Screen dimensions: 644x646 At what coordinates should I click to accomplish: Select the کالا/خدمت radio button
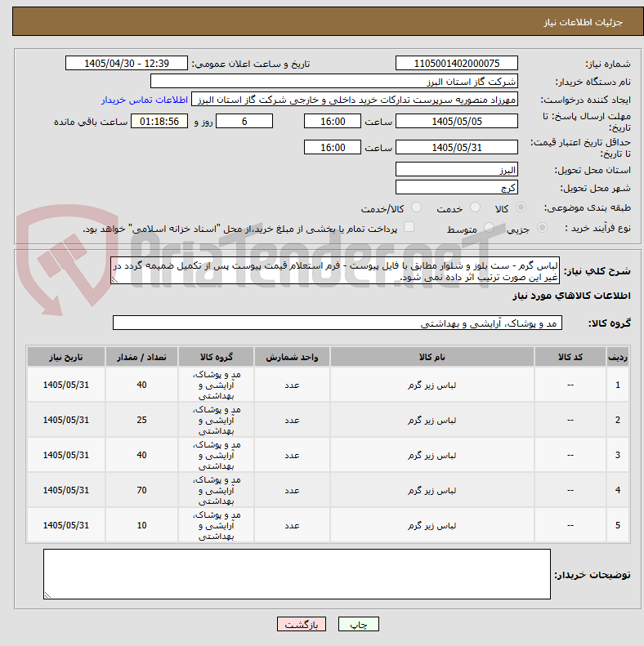click(x=417, y=207)
